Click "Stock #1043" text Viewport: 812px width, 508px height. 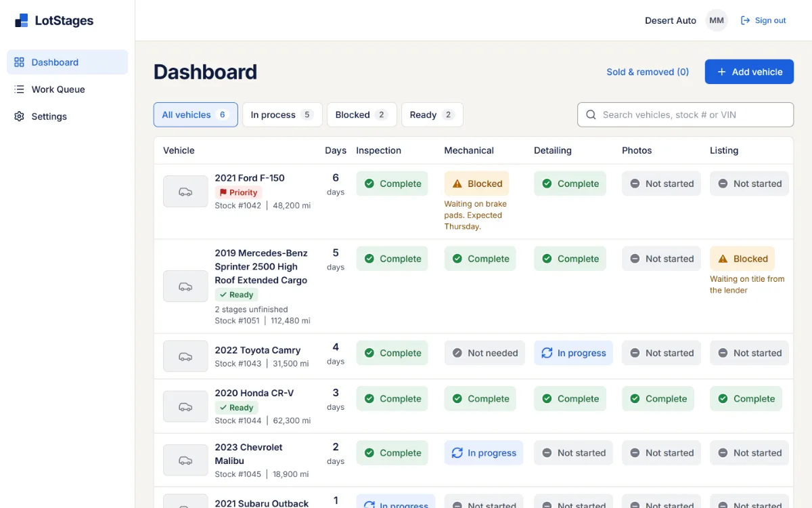tap(238, 364)
